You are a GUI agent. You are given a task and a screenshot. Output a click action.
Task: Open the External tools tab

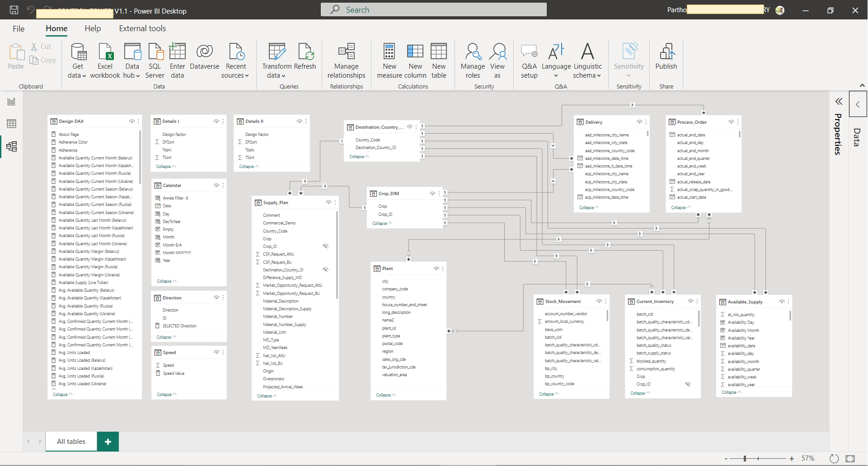pyautogui.click(x=142, y=29)
